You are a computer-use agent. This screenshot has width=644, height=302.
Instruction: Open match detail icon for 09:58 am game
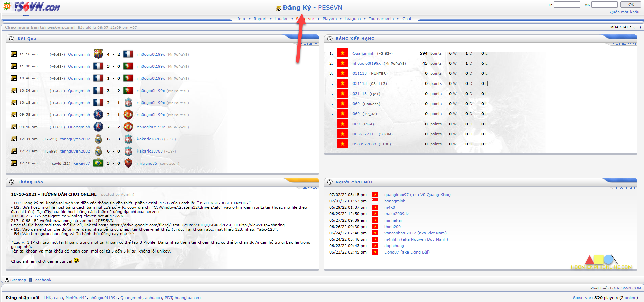pos(14,114)
